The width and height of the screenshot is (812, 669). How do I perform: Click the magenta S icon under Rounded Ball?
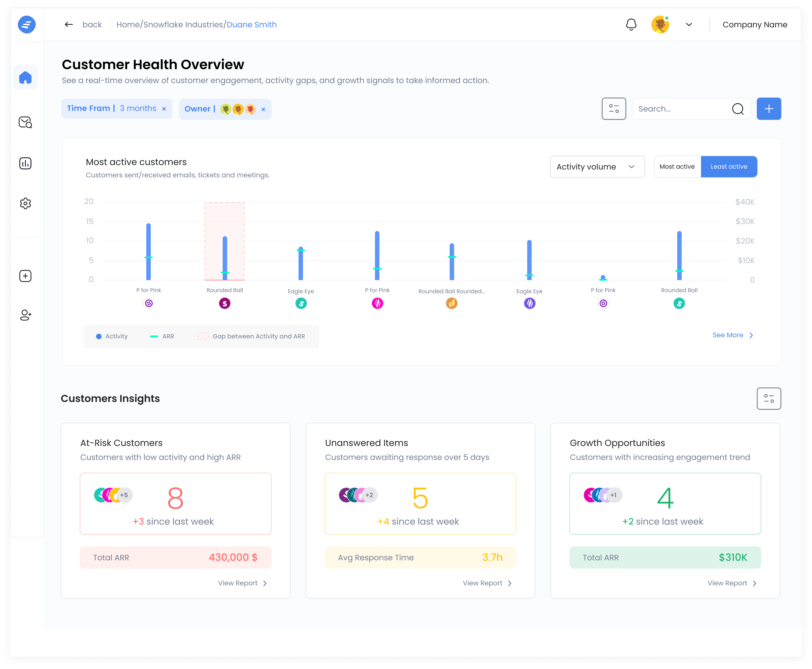coord(225,303)
